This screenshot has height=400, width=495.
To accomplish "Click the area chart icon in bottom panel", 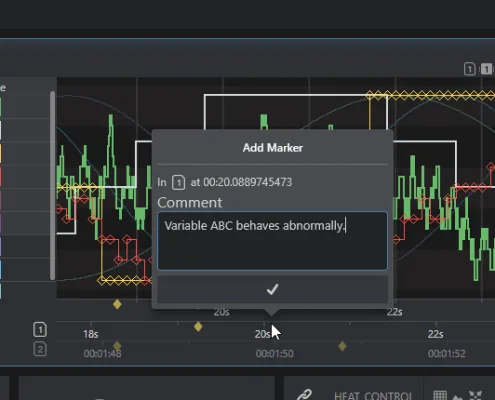I will 458,397.
